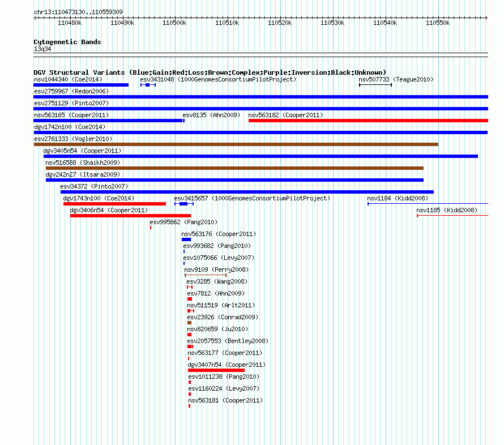Screen dimensions: 504x445
Task: Click the Cytogenetic Bands track title
Action: [67, 42]
